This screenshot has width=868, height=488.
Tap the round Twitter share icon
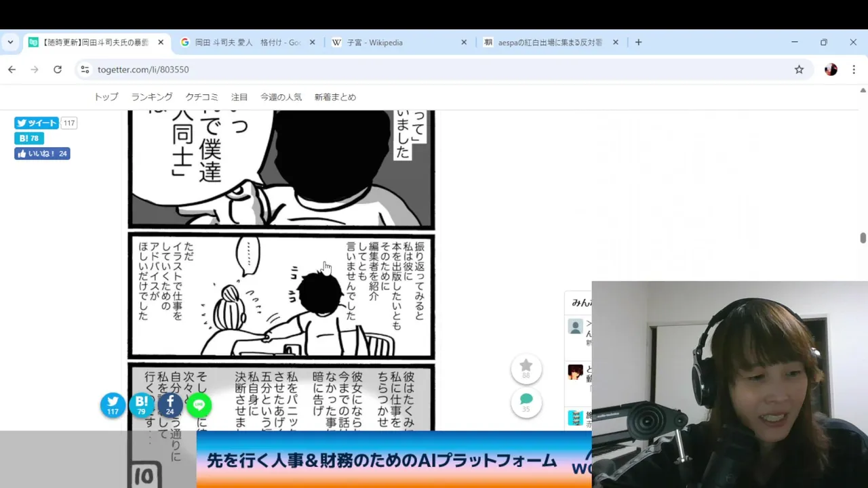(113, 405)
